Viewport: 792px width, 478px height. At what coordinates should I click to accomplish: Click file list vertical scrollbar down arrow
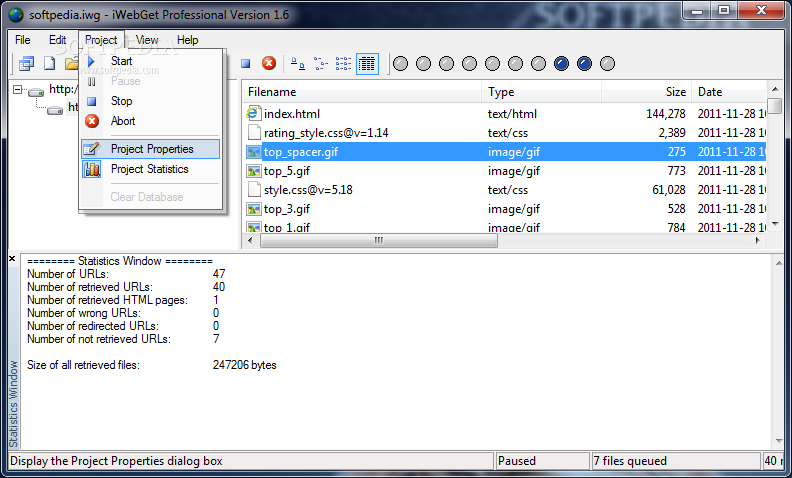(x=775, y=223)
